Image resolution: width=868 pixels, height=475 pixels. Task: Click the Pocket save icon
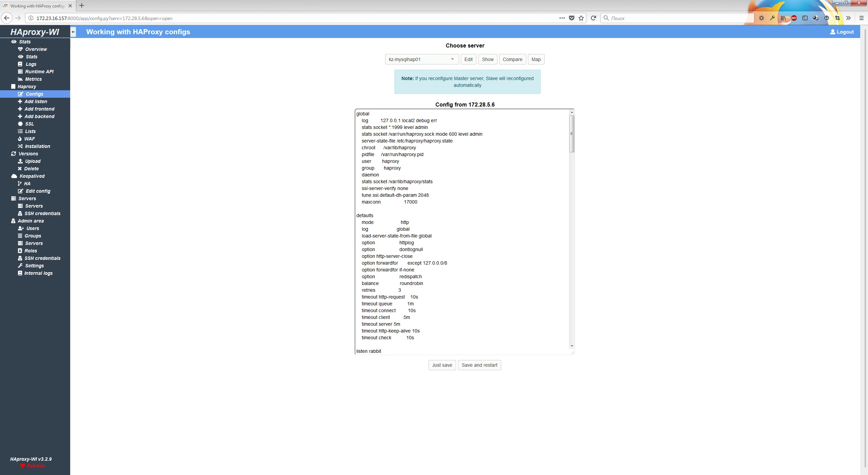pos(572,18)
